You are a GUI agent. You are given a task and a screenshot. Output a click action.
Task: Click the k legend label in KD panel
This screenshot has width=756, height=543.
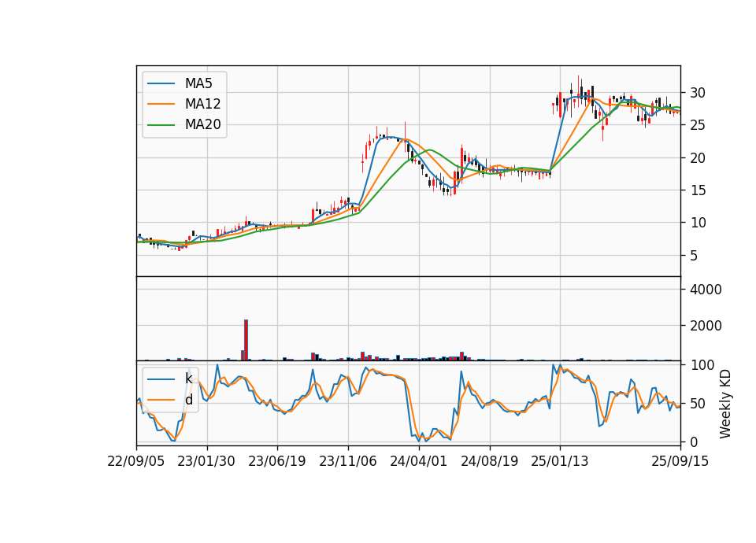(x=188, y=379)
